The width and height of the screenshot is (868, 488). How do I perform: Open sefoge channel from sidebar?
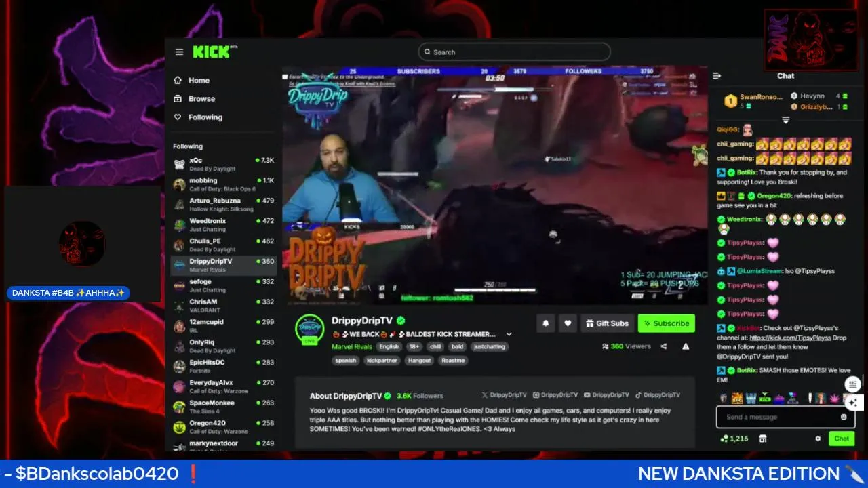[x=223, y=285]
